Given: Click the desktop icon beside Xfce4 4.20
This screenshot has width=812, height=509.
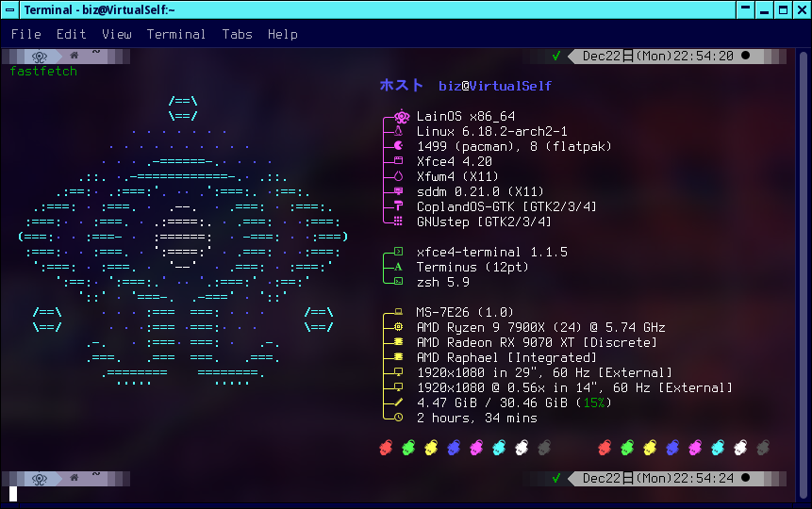Looking at the screenshot, I should 398,160.
